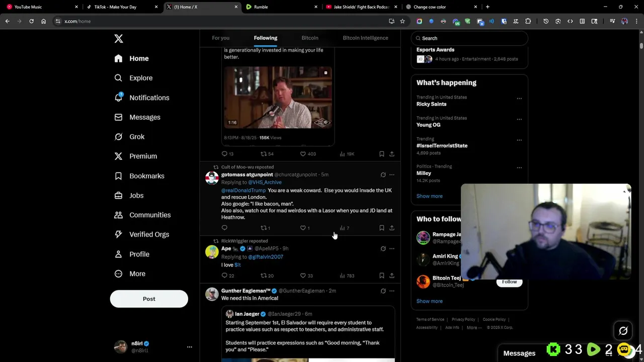Open Grok from the sidebar
The height and width of the screenshot is (362, 644).
129,137
